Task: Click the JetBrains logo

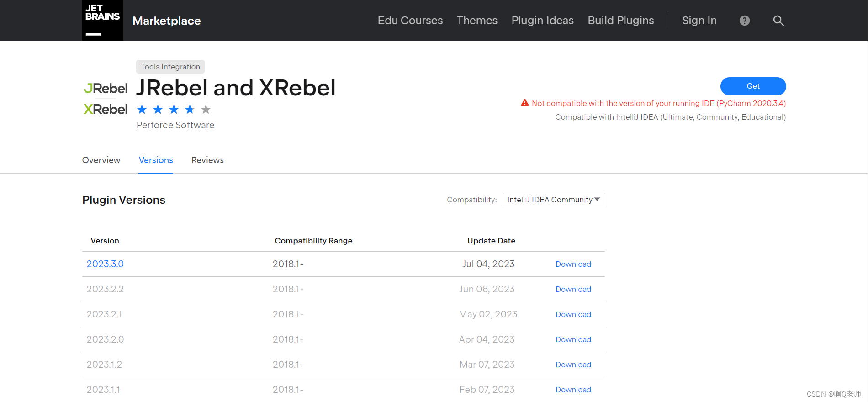Action: [x=103, y=21]
